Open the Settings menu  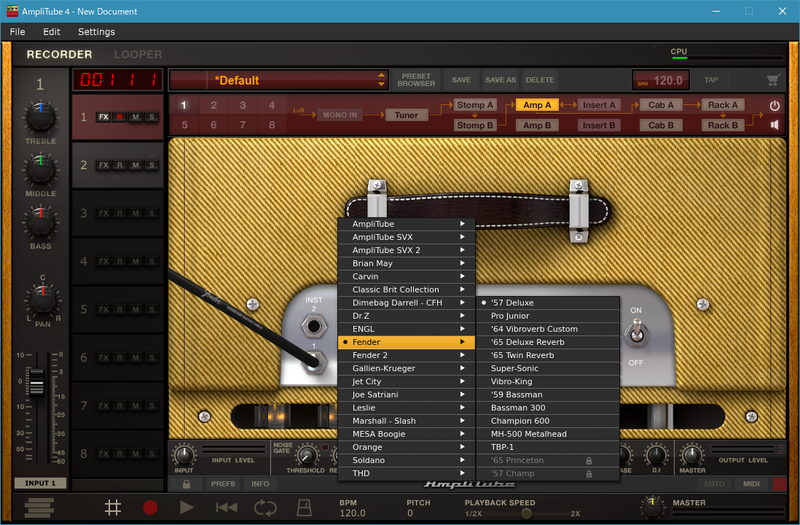pos(96,32)
